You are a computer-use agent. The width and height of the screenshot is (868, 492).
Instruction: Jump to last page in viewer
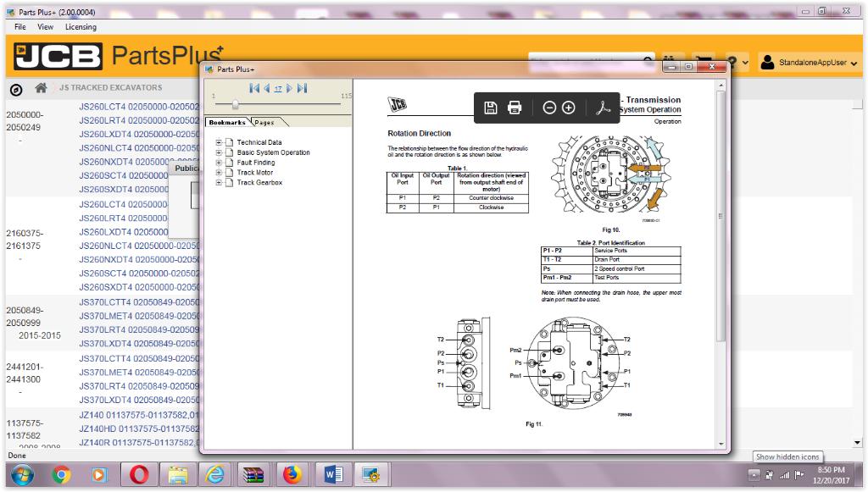[302, 88]
